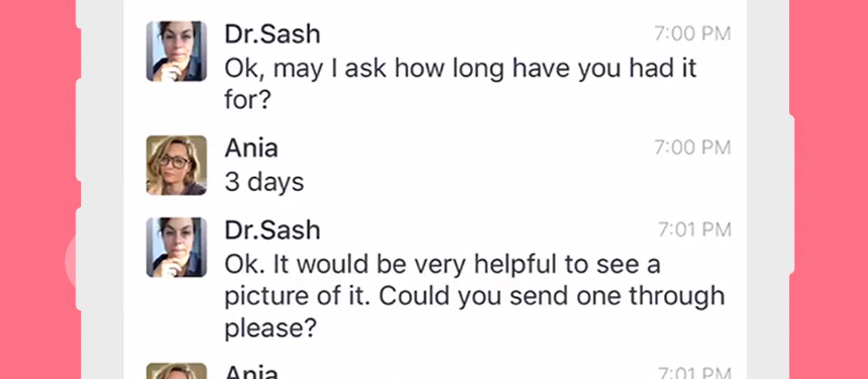Tap Dr.Sash's avatar beside the picture request message
868x379 pixels.
[x=176, y=247]
